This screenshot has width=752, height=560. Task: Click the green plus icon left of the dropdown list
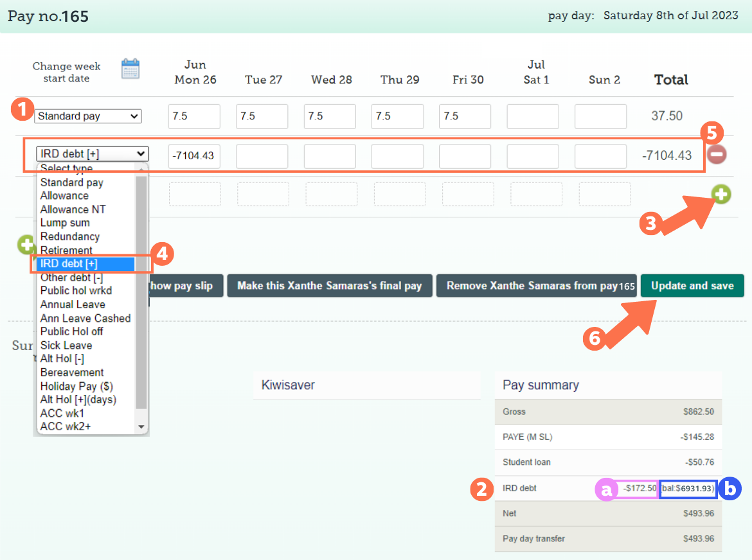26,245
